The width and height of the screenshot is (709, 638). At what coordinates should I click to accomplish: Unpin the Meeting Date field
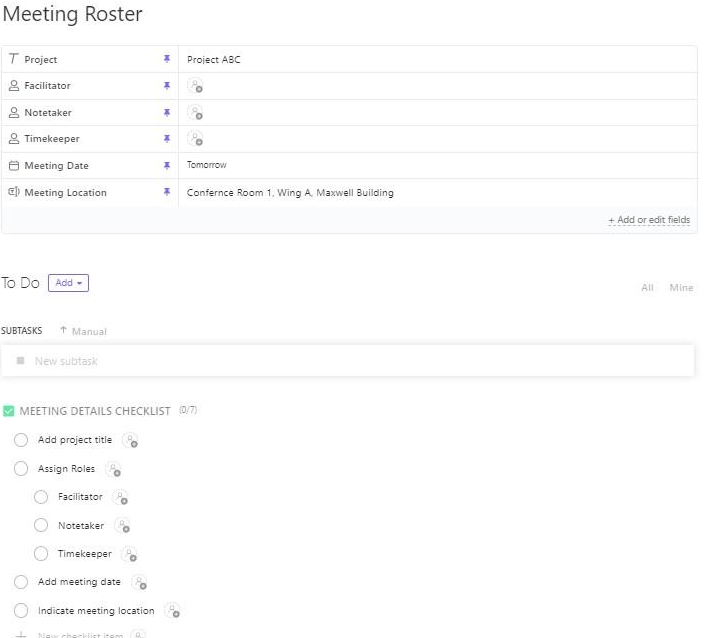tap(167, 165)
